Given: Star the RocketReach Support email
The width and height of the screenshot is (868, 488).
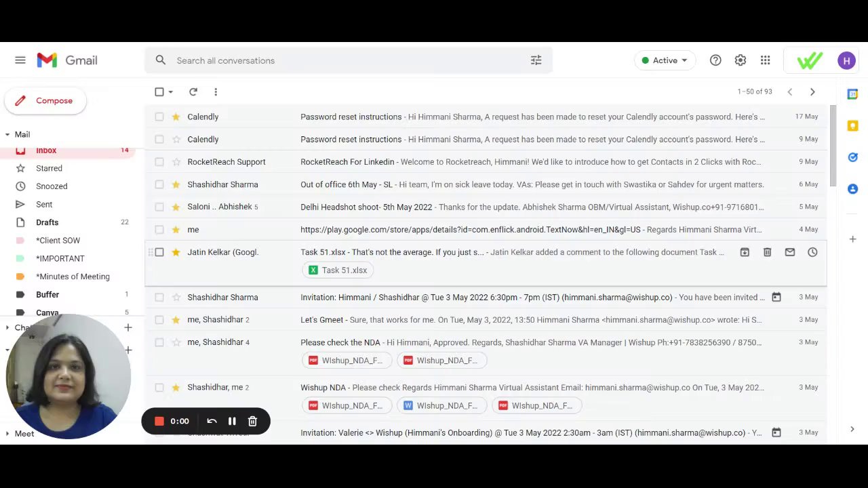Looking at the screenshot, I should 176,162.
